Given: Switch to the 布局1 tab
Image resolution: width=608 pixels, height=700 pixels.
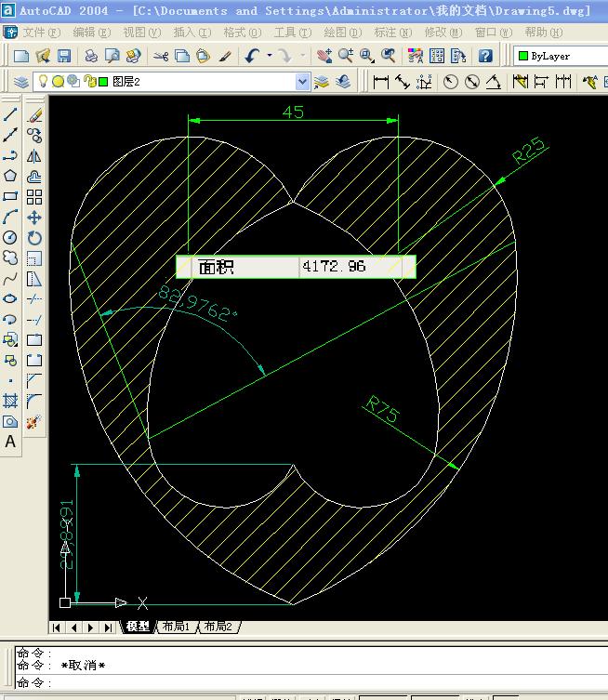Looking at the screenshot, I should point(176,627).
